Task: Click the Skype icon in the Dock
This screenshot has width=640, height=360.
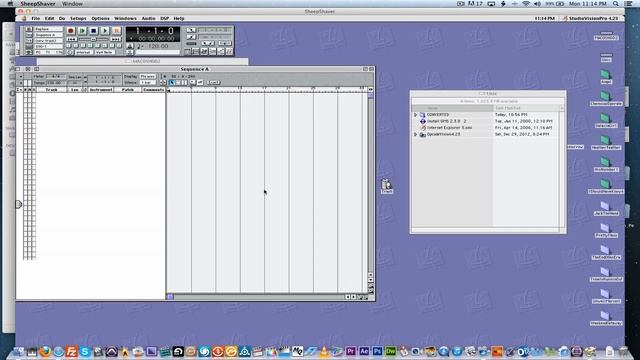Action: click(85, 351)
